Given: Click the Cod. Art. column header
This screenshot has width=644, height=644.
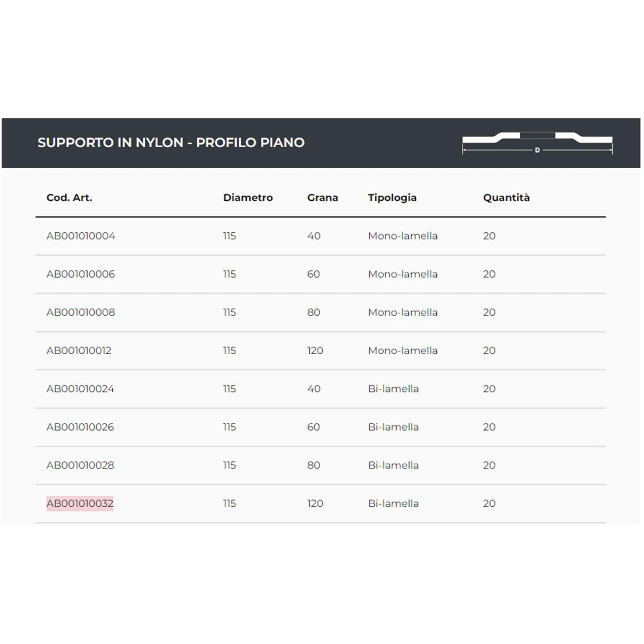Looking at the screenshot, I should tap(69, 198).
